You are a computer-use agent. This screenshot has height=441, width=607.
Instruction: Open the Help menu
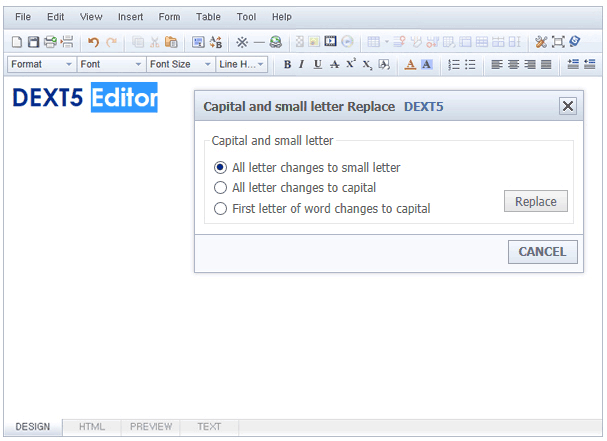(281, 17)
